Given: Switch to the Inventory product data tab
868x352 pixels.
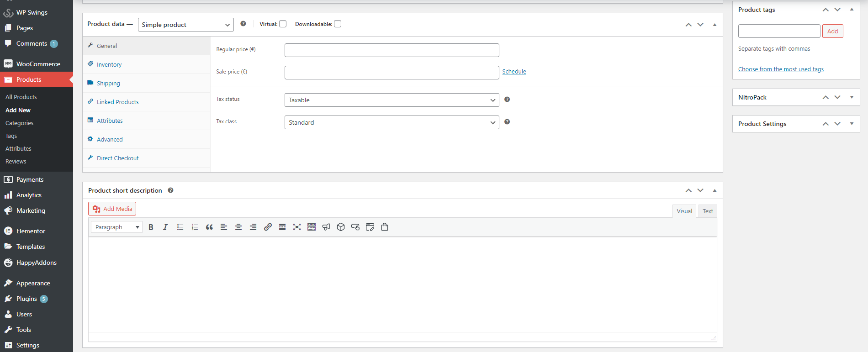Looking at the screenshot, I should tap(109, 65).
